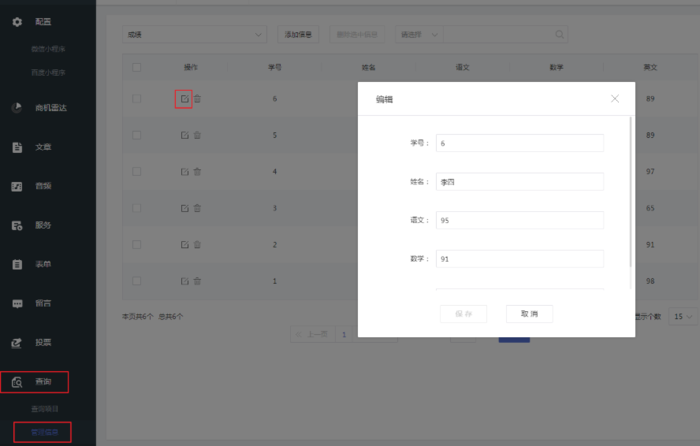Open the page size dropdown showing 15

click(683, 317)
